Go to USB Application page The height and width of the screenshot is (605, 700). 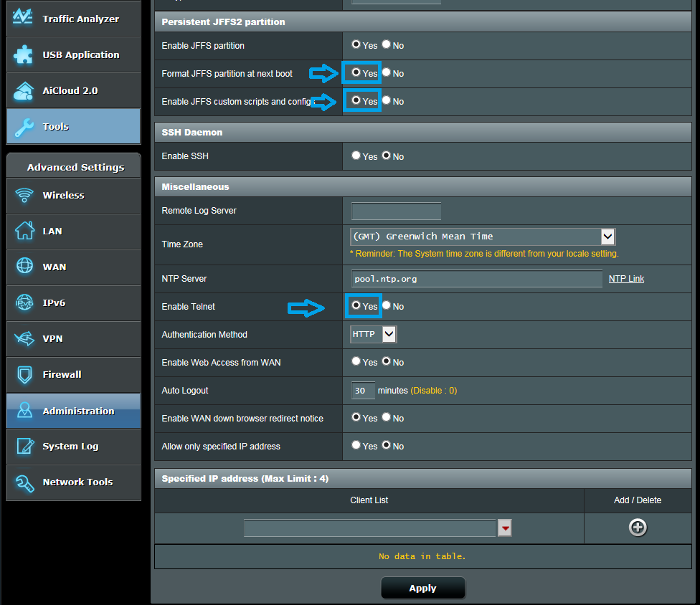tap(74, 54)
